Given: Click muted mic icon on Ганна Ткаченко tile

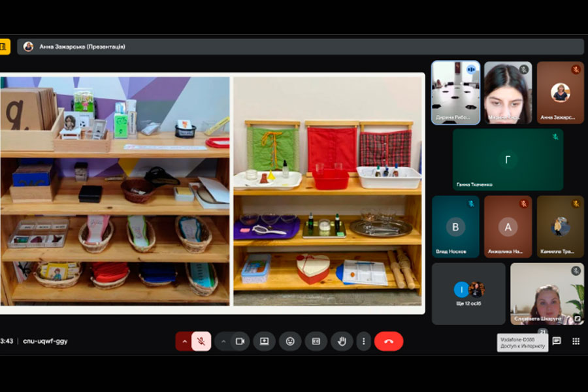Looking at the screenshot, I should pos(555,137).
